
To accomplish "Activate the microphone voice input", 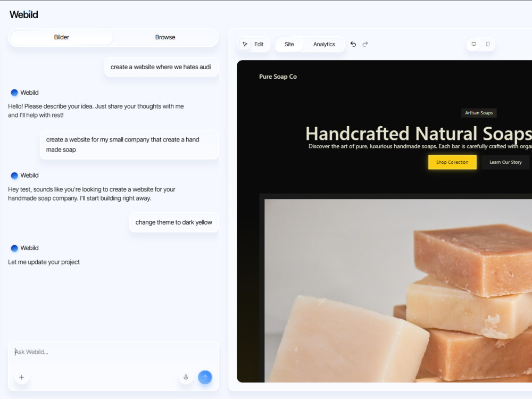I will click(x=186, y=377).
